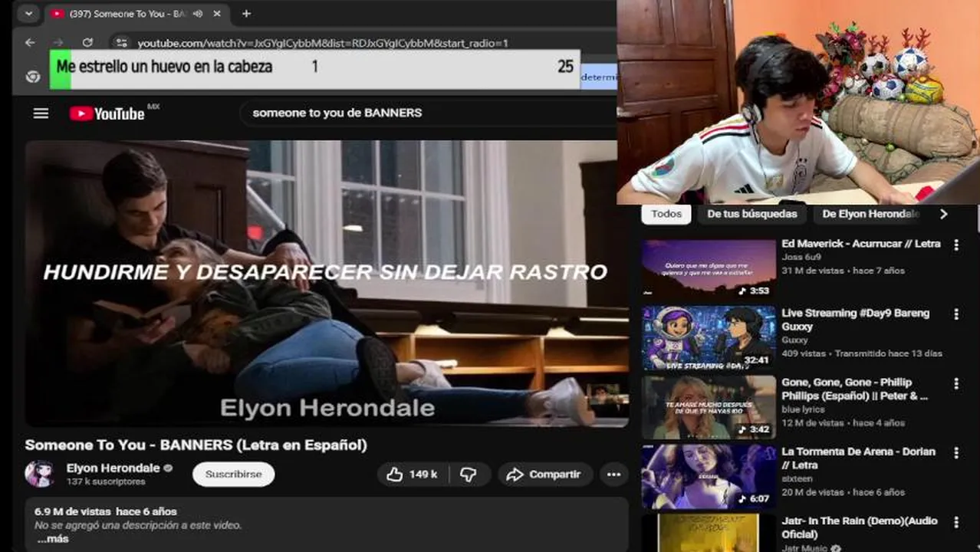The height and width of the screenshot is (552, 980).
Task: Open Gone, Gone, Gone - Phillip Phillips title
Action: [x=854, y=389]
